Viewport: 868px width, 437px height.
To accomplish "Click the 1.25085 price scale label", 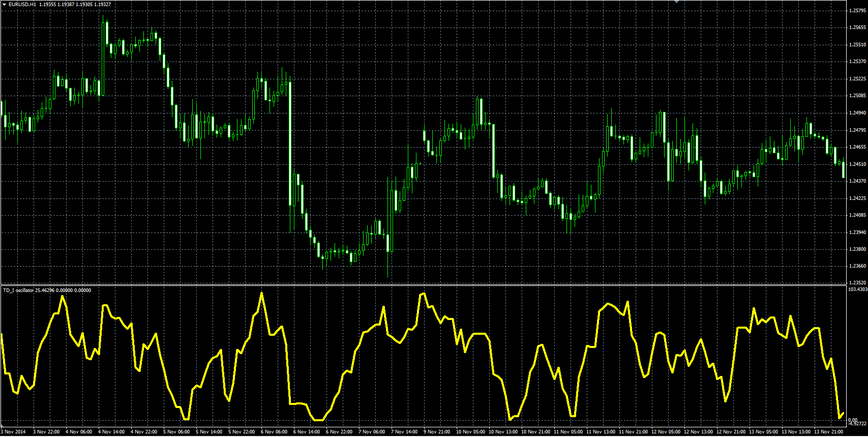I will 857,96.
